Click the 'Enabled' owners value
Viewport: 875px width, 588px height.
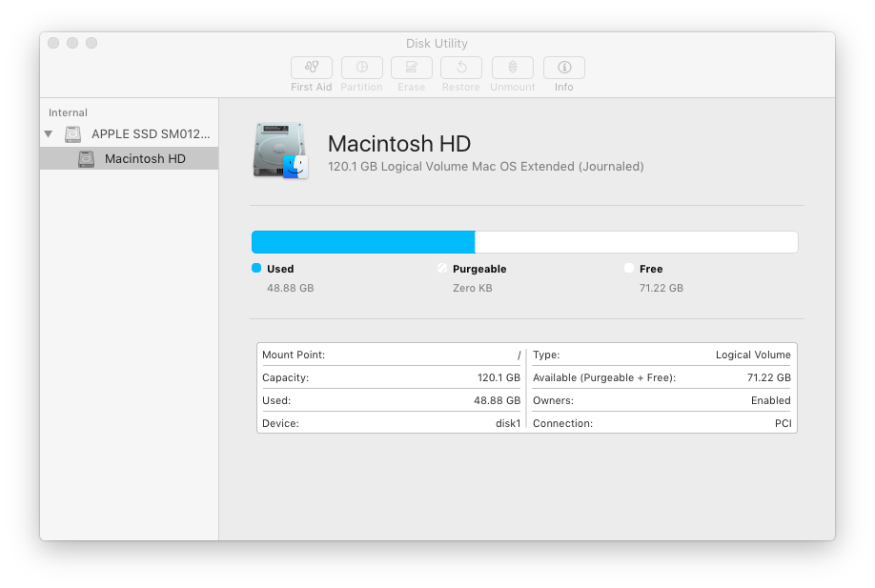tap(771, 400)
